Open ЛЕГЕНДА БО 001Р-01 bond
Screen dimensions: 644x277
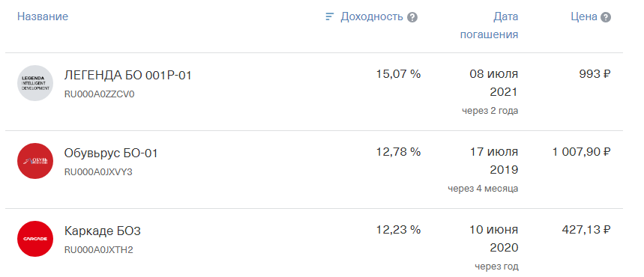point(127,76)
